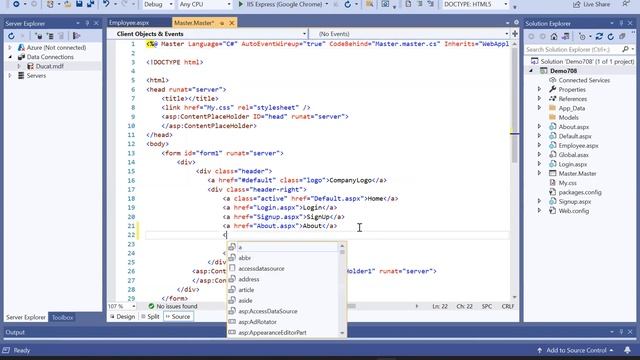
Task: Click the feedback person icon top right
Action: coord(626,4)
